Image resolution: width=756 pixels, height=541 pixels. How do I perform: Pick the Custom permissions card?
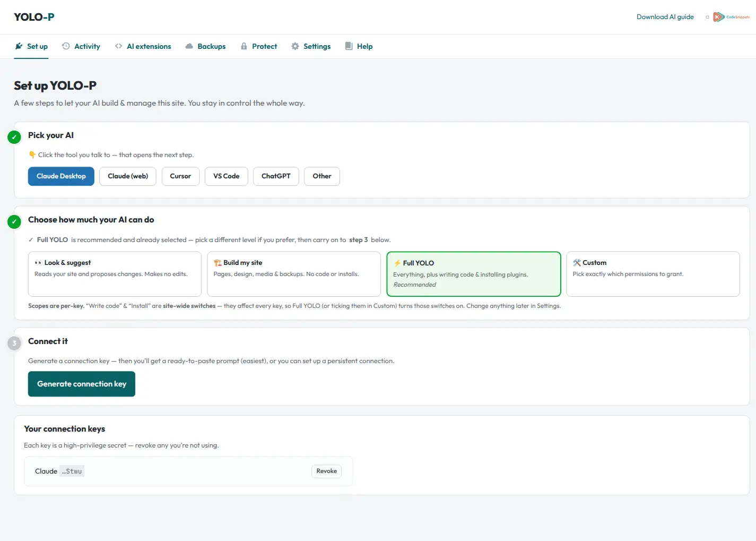coord(653,274)
